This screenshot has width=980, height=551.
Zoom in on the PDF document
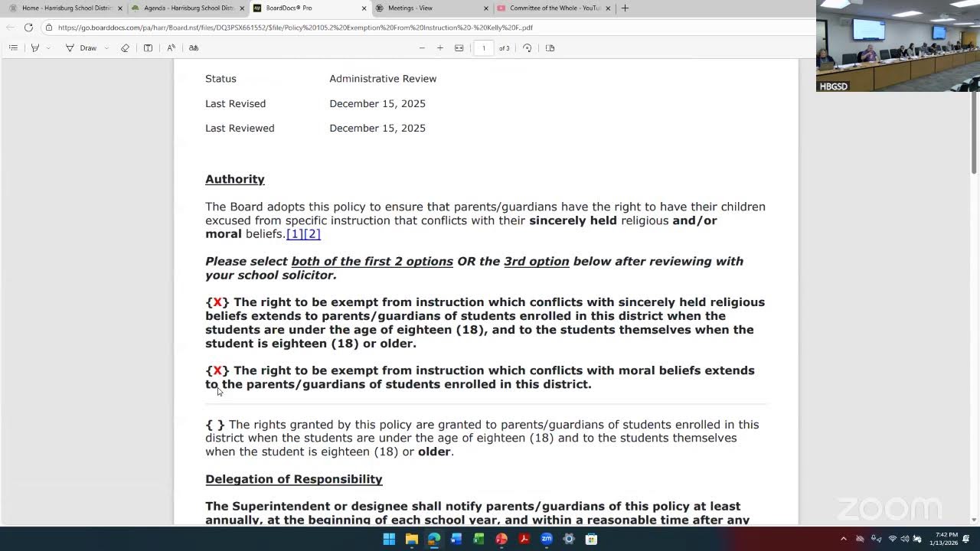[440, 47]
